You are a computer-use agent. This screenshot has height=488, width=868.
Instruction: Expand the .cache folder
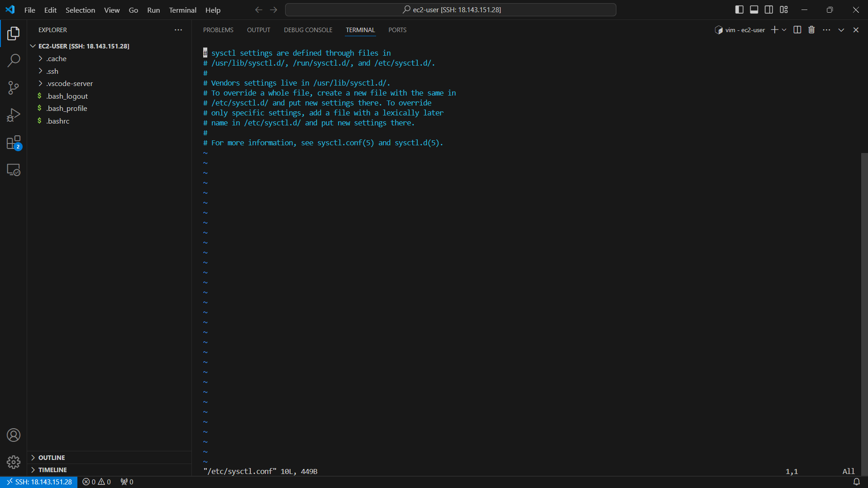(x=109, y=58)
